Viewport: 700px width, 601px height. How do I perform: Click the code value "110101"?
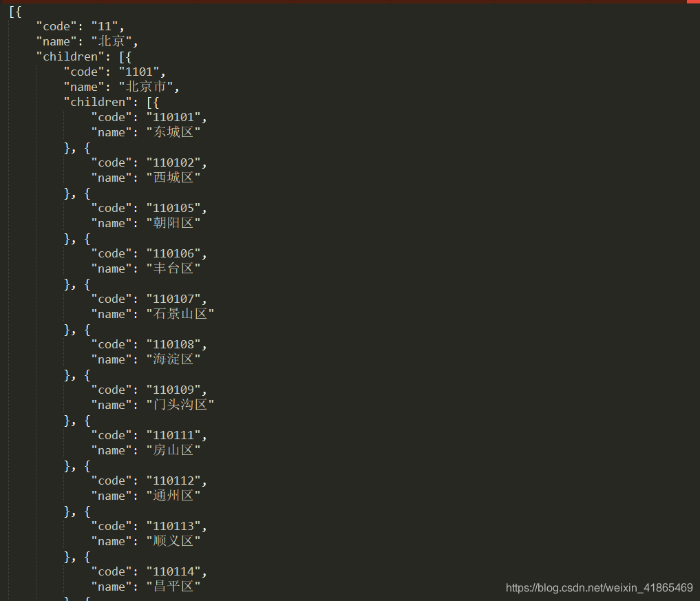point(173,118)
